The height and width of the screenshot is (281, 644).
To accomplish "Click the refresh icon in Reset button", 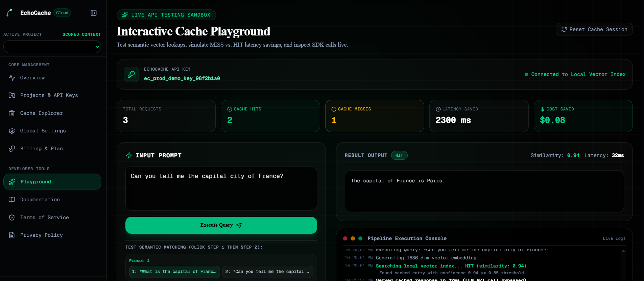I will click(564, 29).
